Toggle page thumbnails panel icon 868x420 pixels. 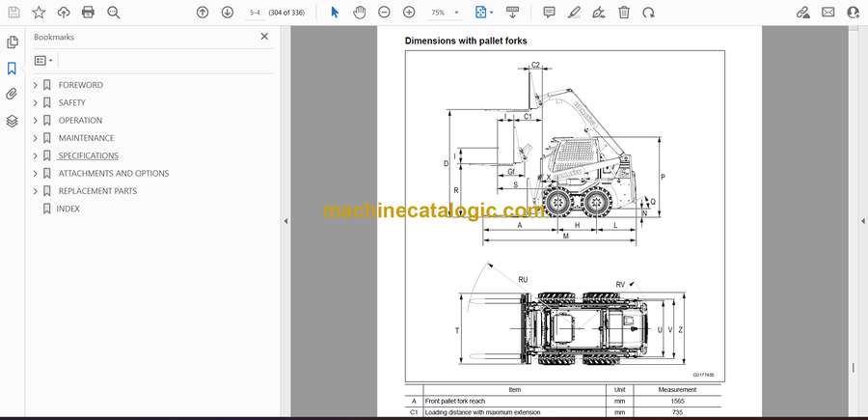[12, 42]
